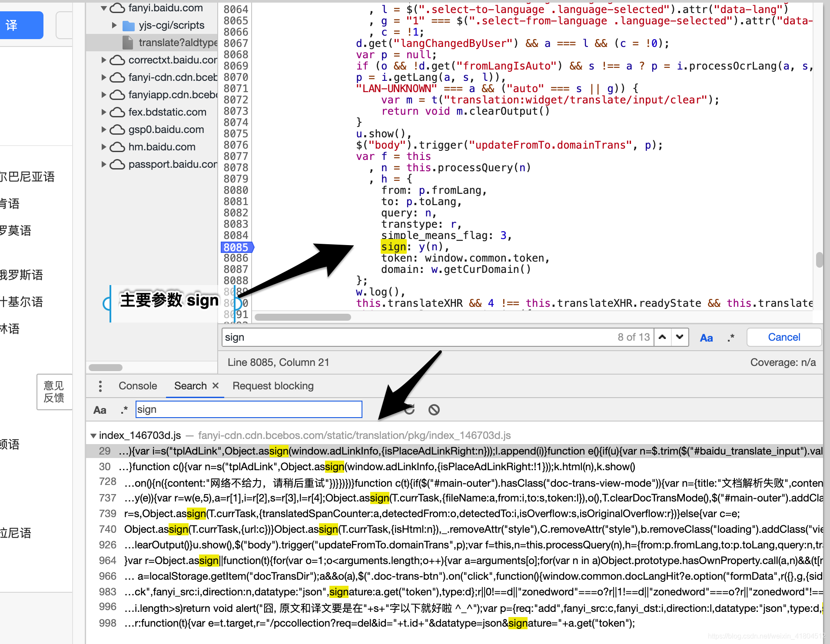Screen dimensions: 830x644
Task: Click the hm.baidu.com cloud icon
Action: [x=117, y=147]
